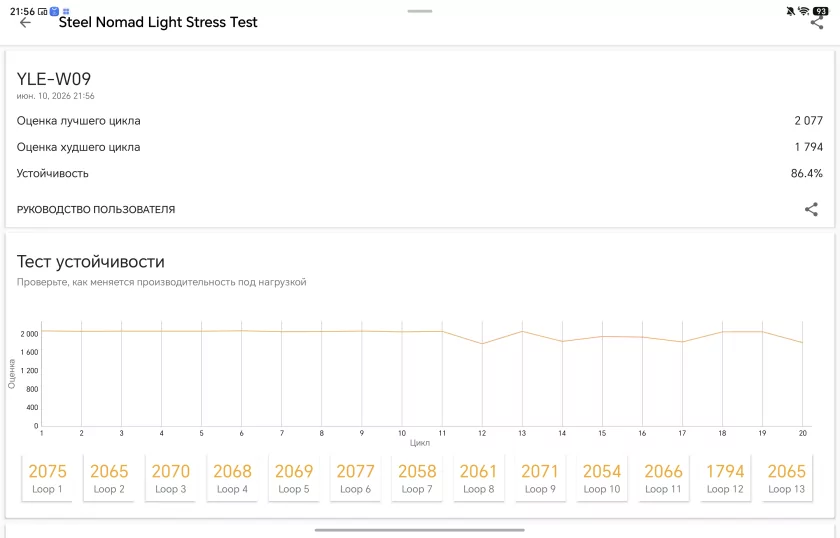Image resolution: width=840 pixels, height=538 pixels.
Task: Tap the y-axis label Оценка
Action: [12, 373]
